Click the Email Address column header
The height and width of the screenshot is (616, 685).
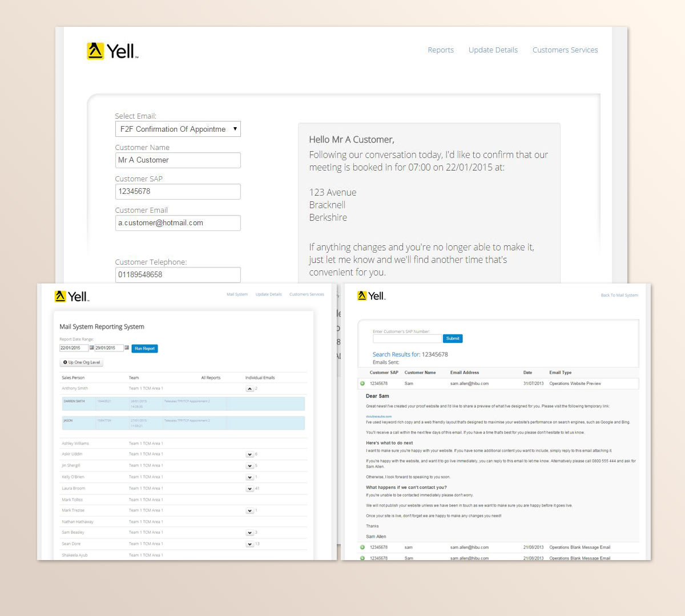(464, 372)
